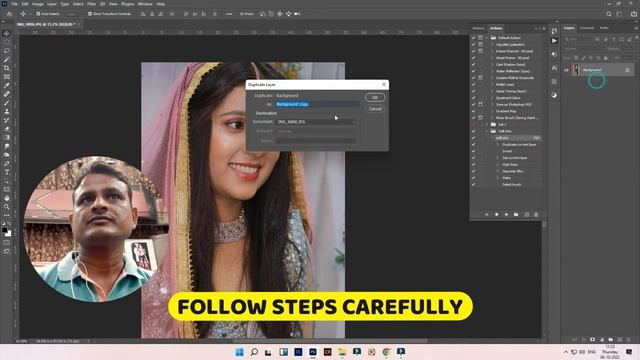The height and width of the screenshot is (360, 640).
Task: Select the Move tool in the toolbox
Action: click(x=7, y=33)
